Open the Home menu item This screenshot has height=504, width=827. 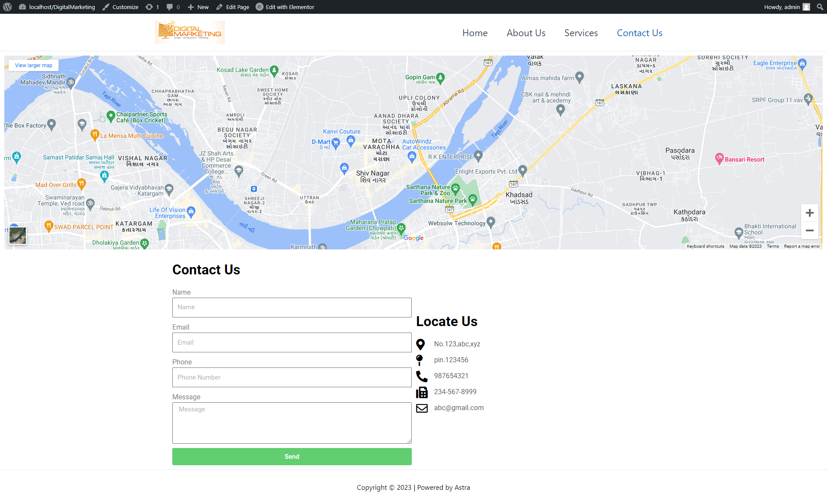475,33
